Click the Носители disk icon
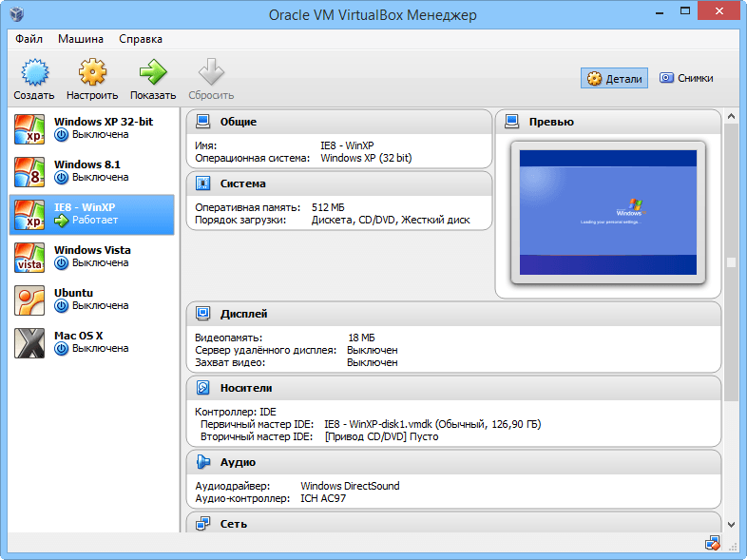The height and width of the screenshot is (560, 747). 203,388
